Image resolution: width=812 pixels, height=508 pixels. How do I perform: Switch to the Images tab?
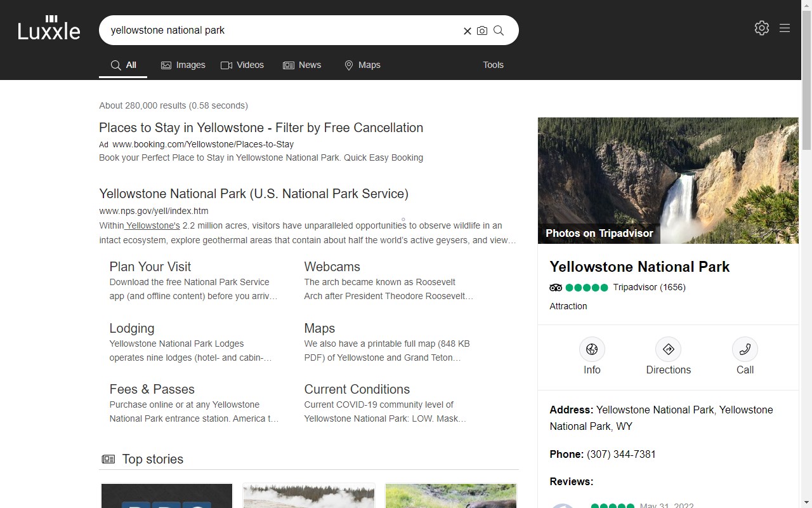tap(183, 65)
